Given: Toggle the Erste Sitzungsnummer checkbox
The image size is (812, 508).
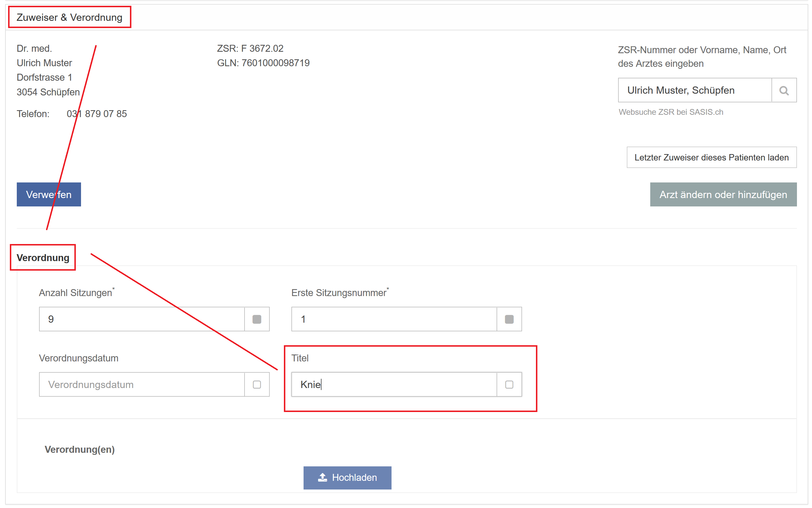Looking at the screenshot, I should pyautogui.click(x=509, y=319).
